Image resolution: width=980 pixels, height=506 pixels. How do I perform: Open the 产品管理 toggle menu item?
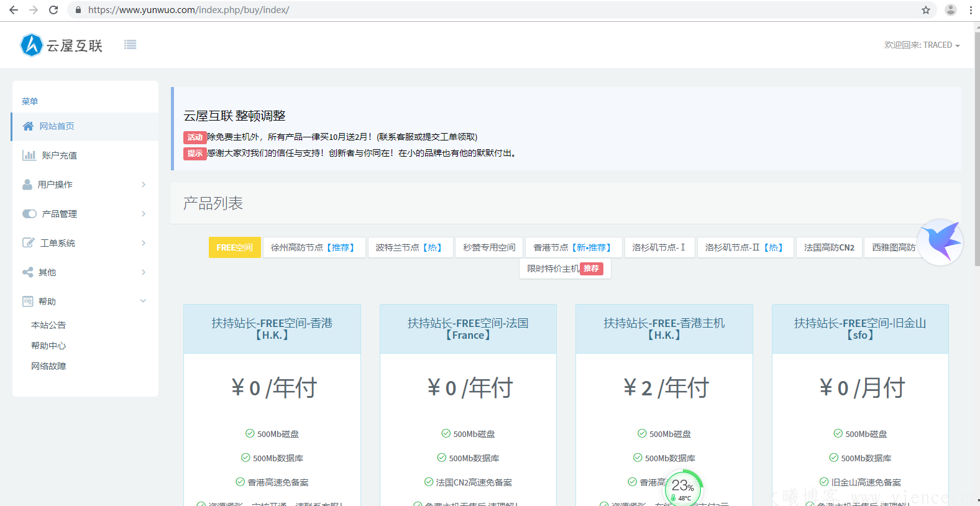click(59, 214)
